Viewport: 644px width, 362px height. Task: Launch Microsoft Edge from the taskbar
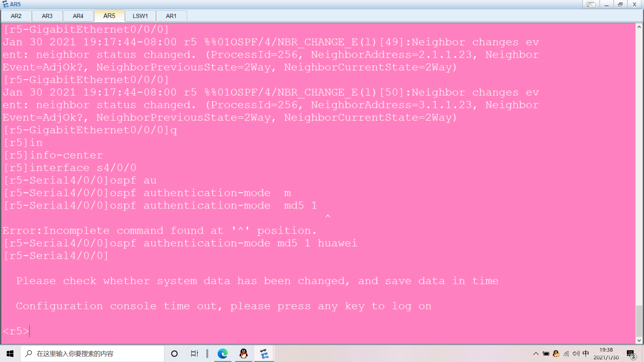[x=222, y=354]
